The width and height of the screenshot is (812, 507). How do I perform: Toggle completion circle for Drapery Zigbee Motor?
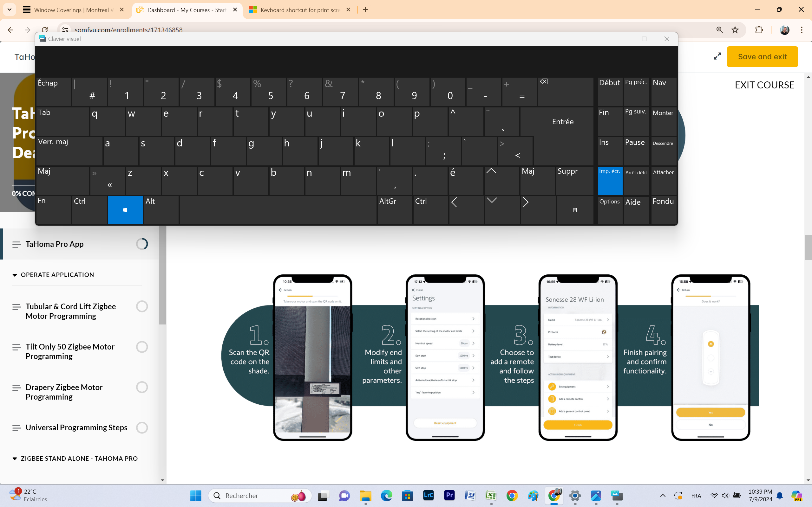pyautogui.click(x=142, y=387)
